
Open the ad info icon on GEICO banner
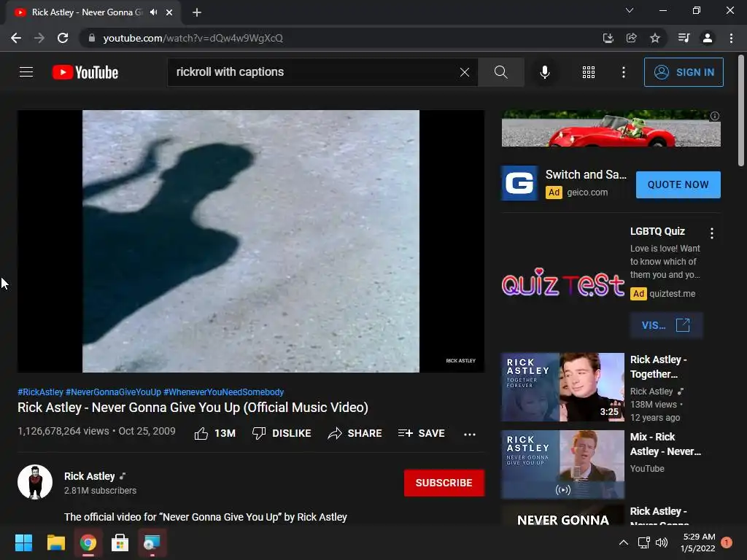715,116
